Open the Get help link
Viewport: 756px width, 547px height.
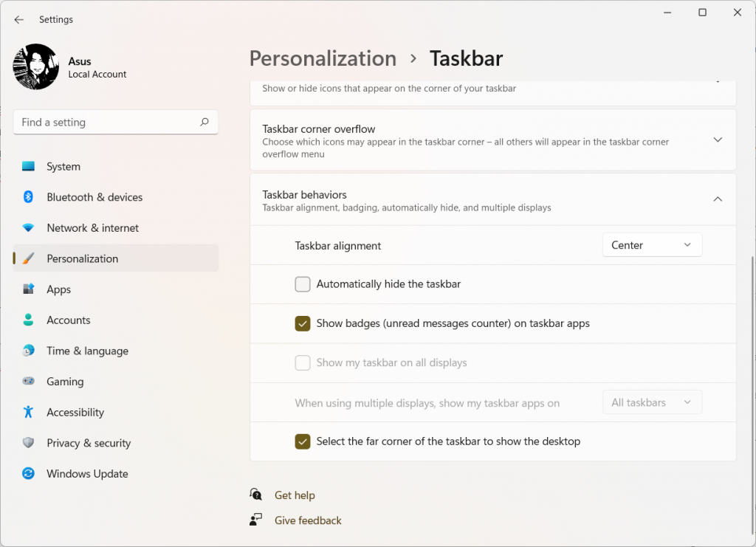point(294,495)
